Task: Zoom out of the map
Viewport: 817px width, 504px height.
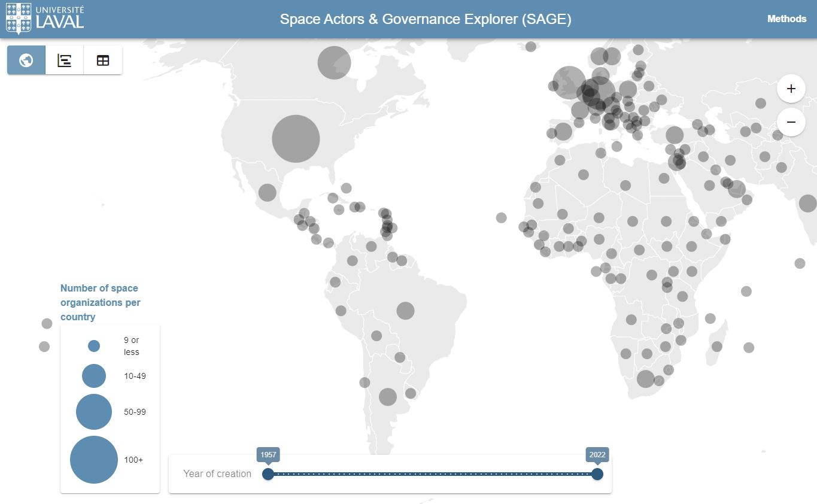Action: [x=791, y=122]
